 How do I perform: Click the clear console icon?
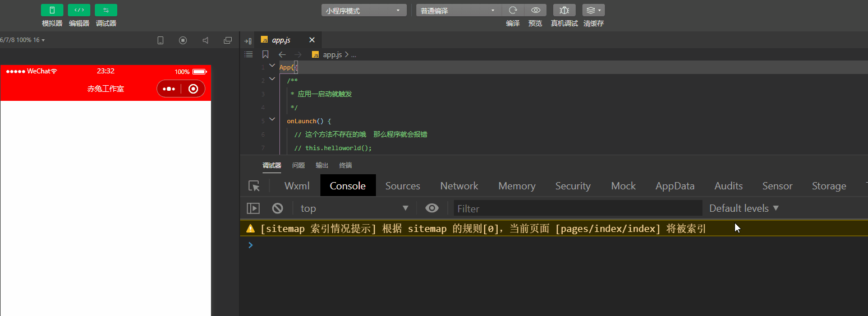click(x=278, y=208)
